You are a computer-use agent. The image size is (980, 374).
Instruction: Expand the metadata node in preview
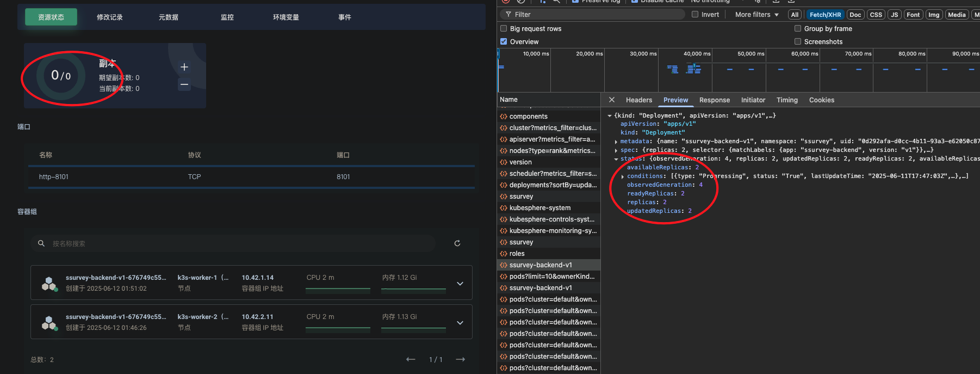click(x=616, y=142)
